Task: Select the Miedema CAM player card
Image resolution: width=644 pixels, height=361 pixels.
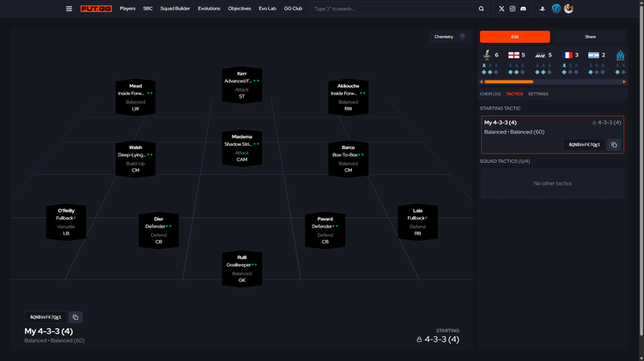Action: pyautogui.click(x=242, y=147)
